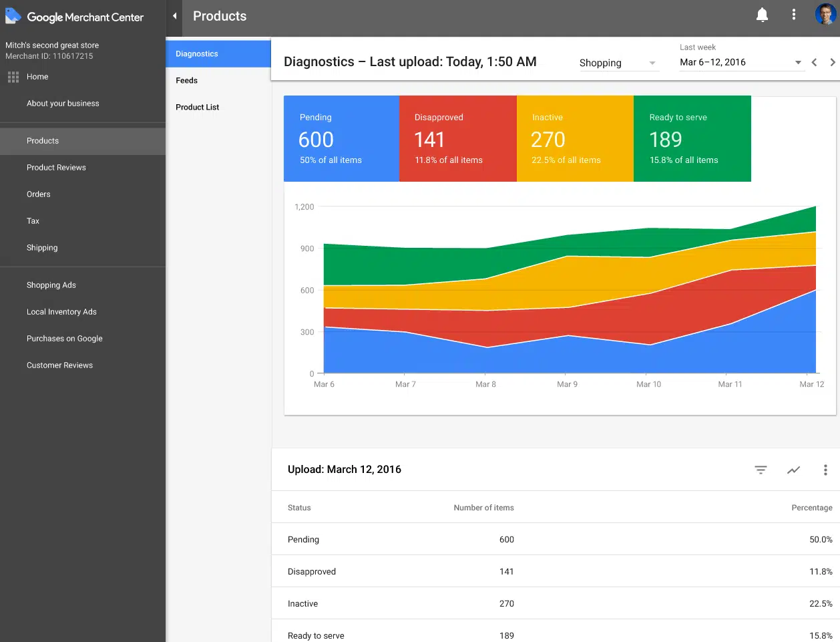Screen dimensions: 840x642
Task: Switch to the Product List tab
Action: click(198, 108)
